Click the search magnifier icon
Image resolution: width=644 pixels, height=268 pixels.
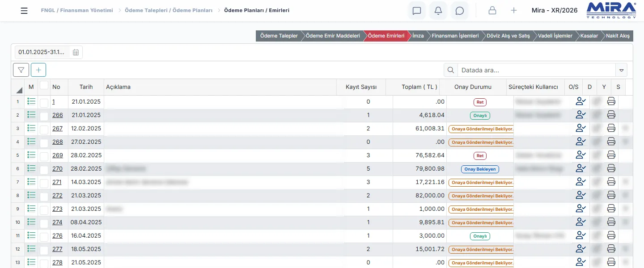pos(451,70)
